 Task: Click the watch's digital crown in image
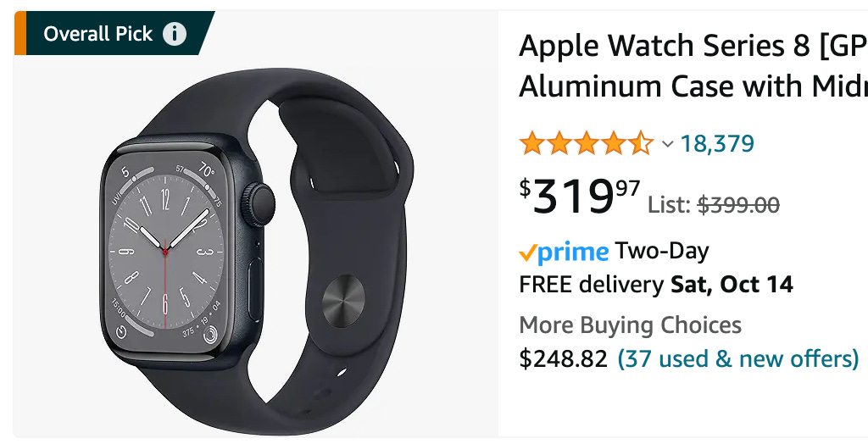(258, 203)
